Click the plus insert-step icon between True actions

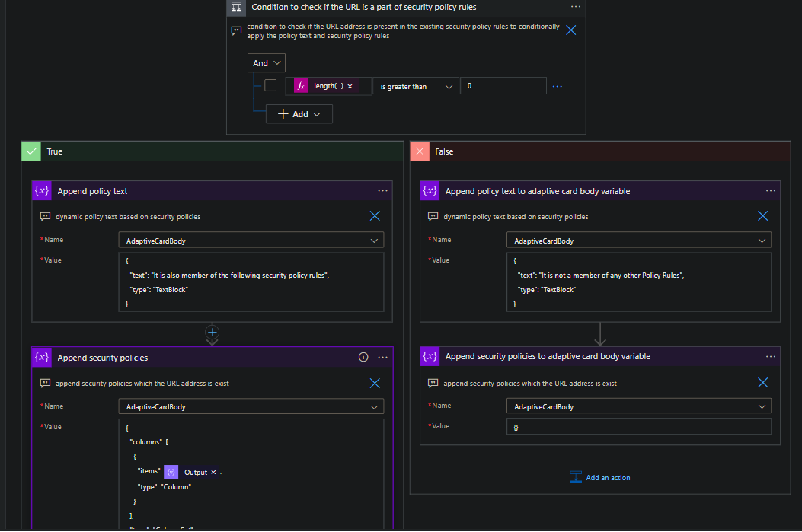(x=212, y=332)
